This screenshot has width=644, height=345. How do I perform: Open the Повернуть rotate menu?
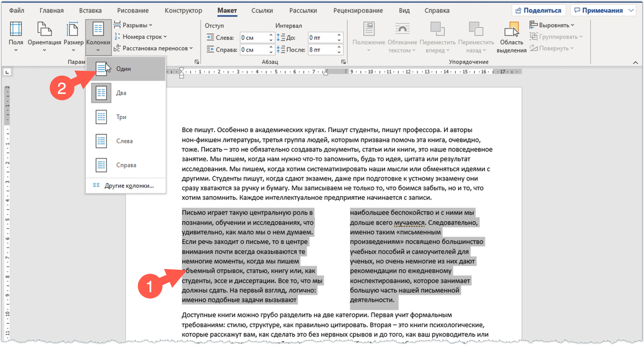coord(551,48)
